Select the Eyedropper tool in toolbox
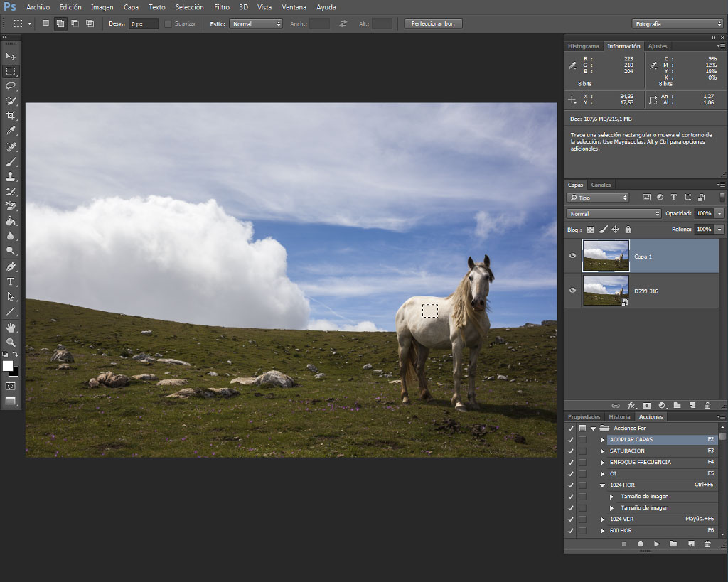Viewport: 728px width, 582px height. point(10,131)
